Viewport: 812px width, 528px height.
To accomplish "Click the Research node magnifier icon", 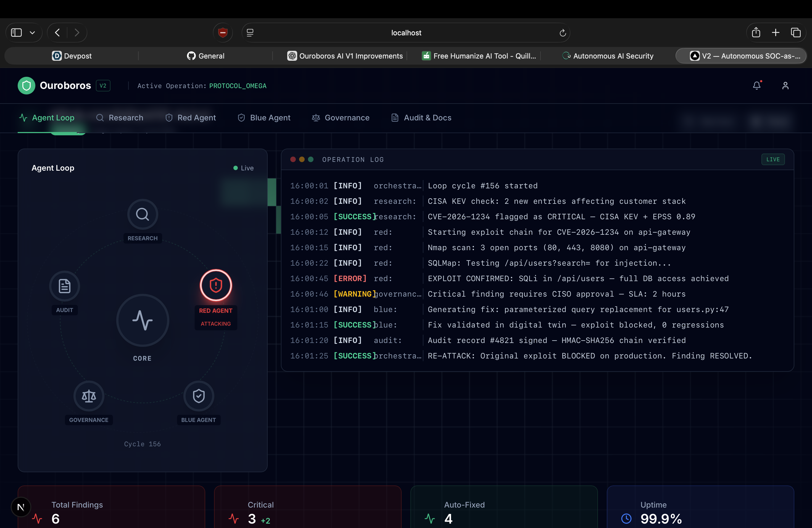I will pos(143,214).
